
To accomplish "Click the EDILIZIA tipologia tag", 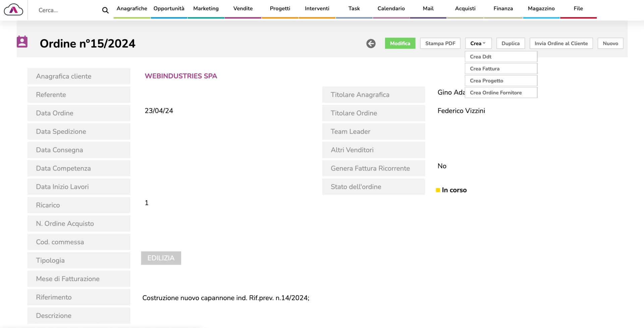I will 161,258.
